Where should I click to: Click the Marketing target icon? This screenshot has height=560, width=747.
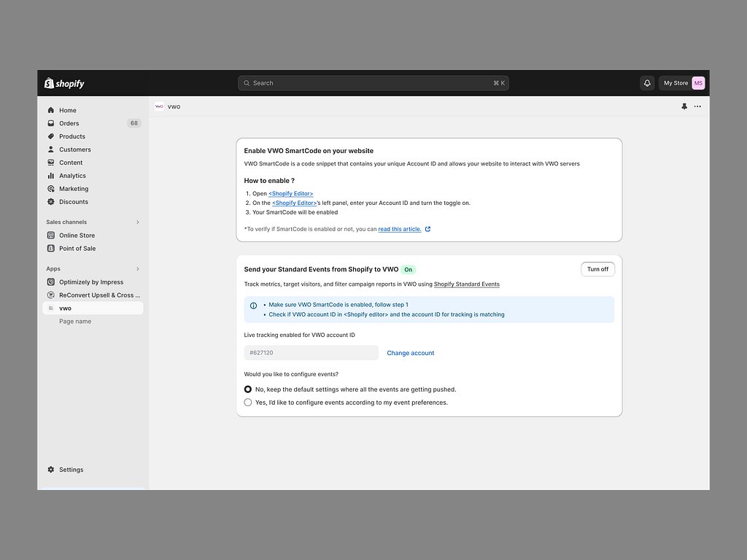pos(51,189)
